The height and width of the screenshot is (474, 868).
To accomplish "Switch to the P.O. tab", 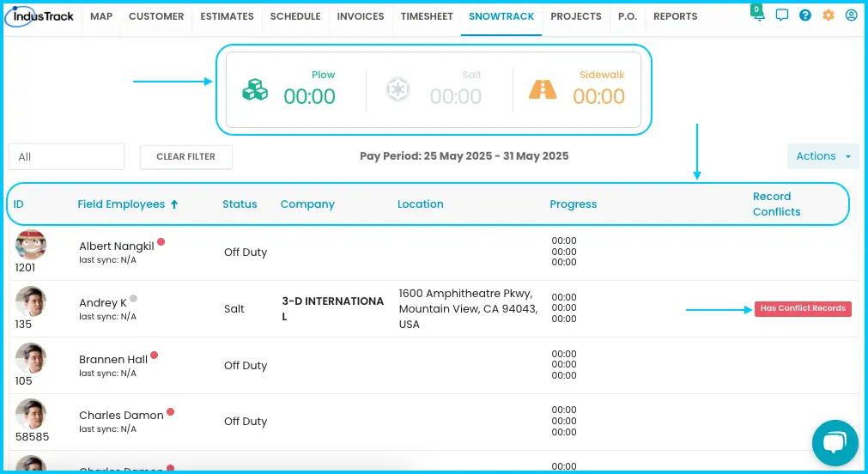I will (628, 16).
